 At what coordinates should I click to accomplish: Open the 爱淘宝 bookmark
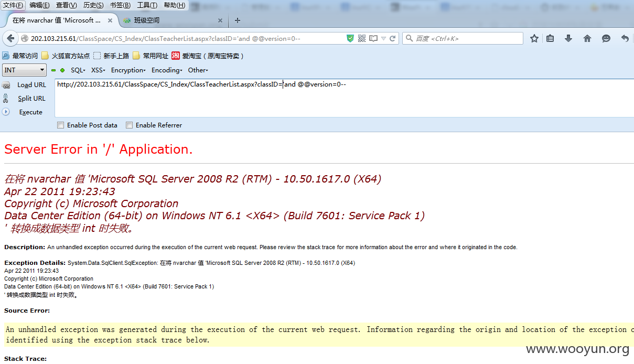click(x=208, y=56)
